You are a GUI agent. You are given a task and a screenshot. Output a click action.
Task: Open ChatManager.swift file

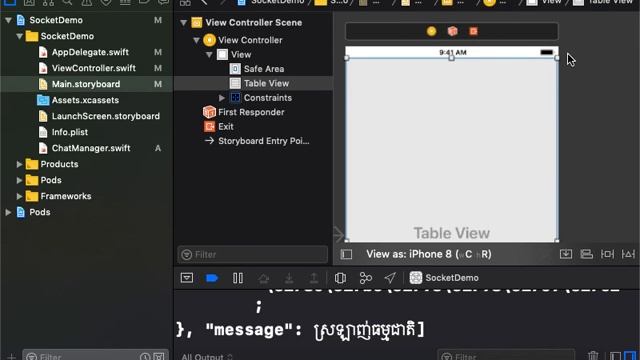[x=91, y=148]
